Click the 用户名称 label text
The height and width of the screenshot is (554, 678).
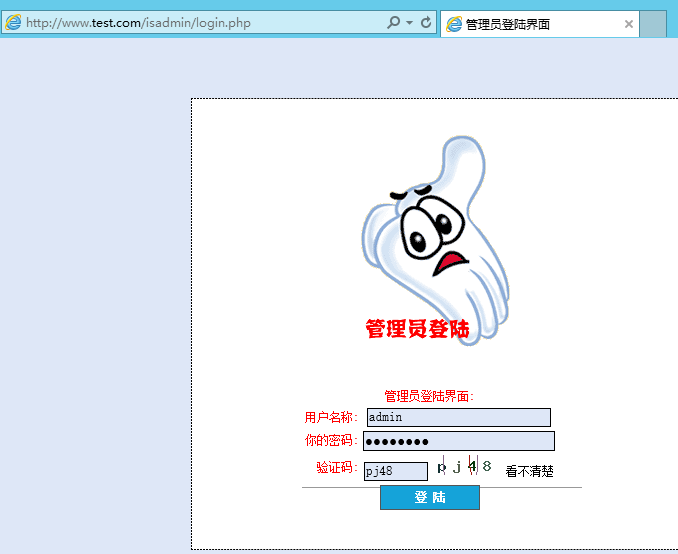click(x=330, y=417)
